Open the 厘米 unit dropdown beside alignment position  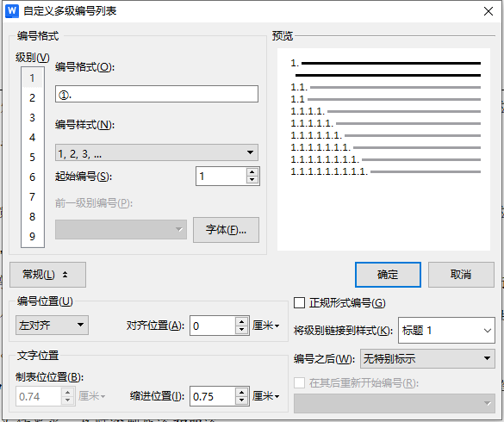pos(266,326)
